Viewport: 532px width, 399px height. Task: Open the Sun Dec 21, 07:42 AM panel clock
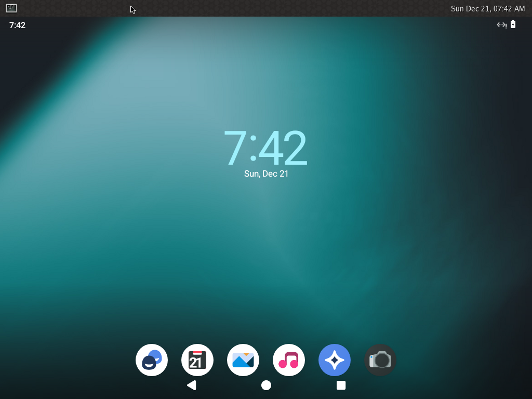487,8
